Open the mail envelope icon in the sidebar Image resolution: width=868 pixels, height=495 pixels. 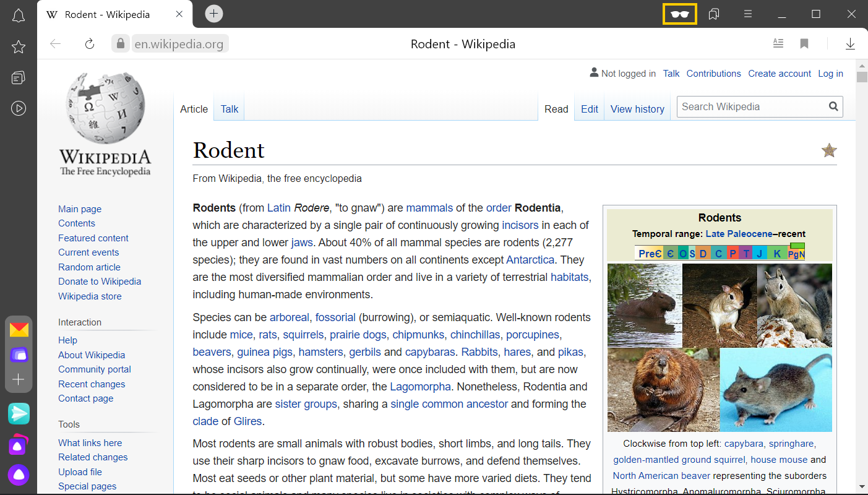[x=19, y=329]
